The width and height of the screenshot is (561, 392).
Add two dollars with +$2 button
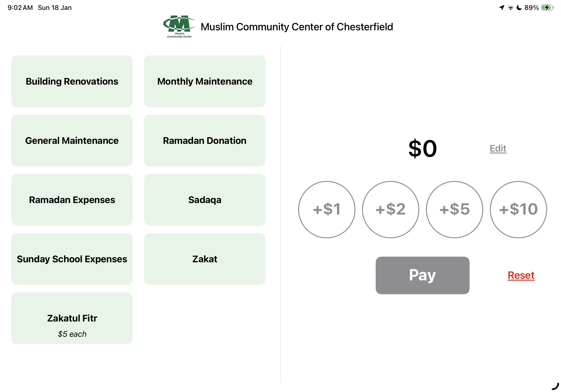click(390, 209)
